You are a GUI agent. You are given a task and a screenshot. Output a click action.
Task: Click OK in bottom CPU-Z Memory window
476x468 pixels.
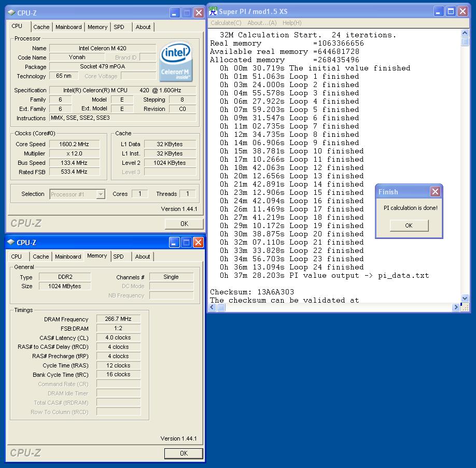click(184, 453)
